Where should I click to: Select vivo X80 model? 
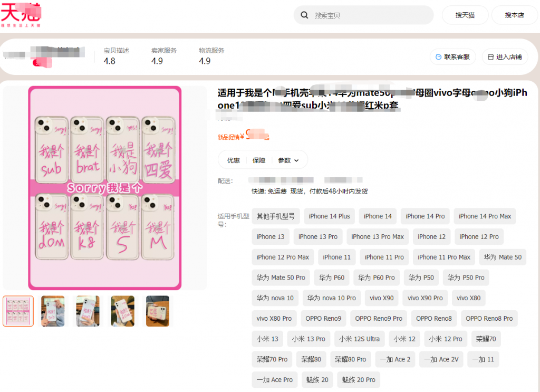point(468,298)
